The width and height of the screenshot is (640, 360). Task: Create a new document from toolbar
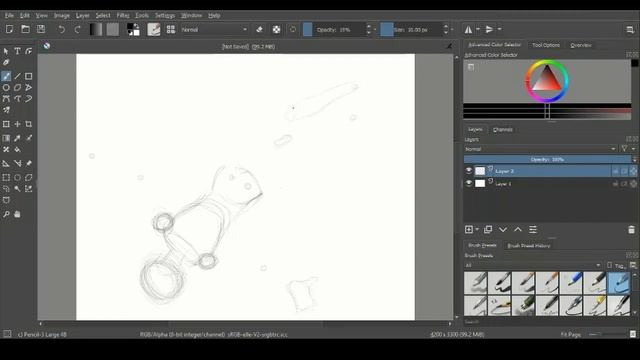pos(9,29)
